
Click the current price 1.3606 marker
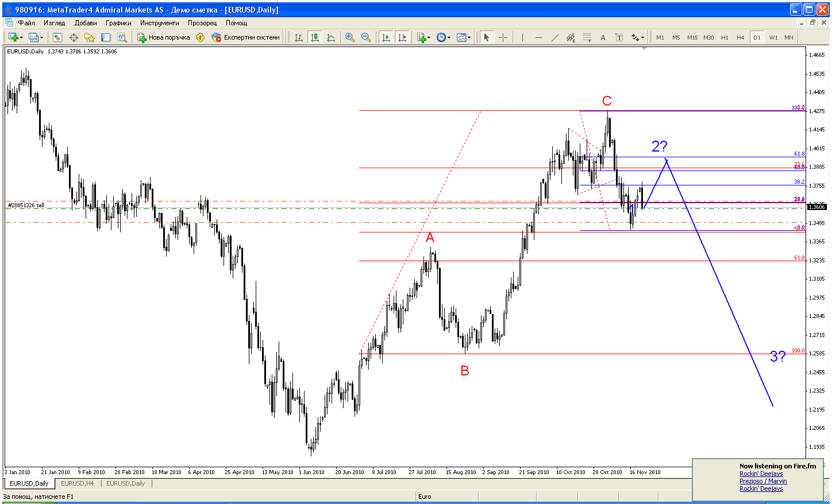pyautogui.click(x=816, y=206)
